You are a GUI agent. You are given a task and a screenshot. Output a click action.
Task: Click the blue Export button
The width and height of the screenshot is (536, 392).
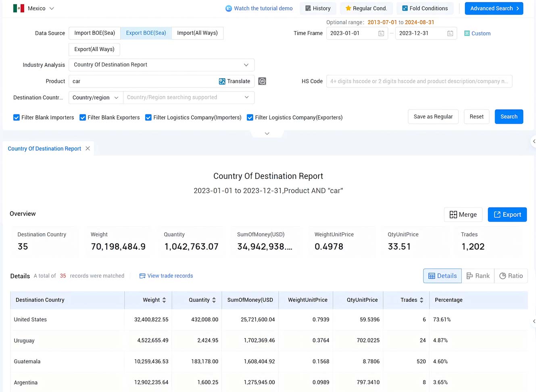(x=507, y=215)
